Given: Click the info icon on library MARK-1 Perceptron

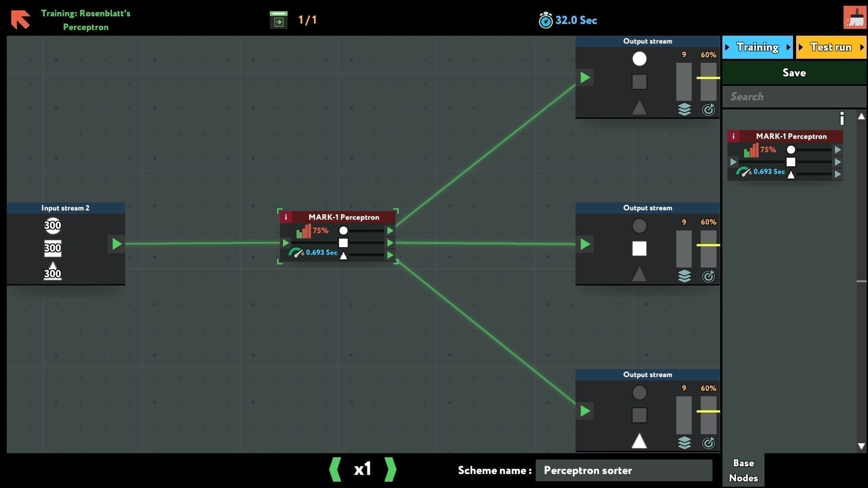Looking at the screenshot, I should 733,136.
